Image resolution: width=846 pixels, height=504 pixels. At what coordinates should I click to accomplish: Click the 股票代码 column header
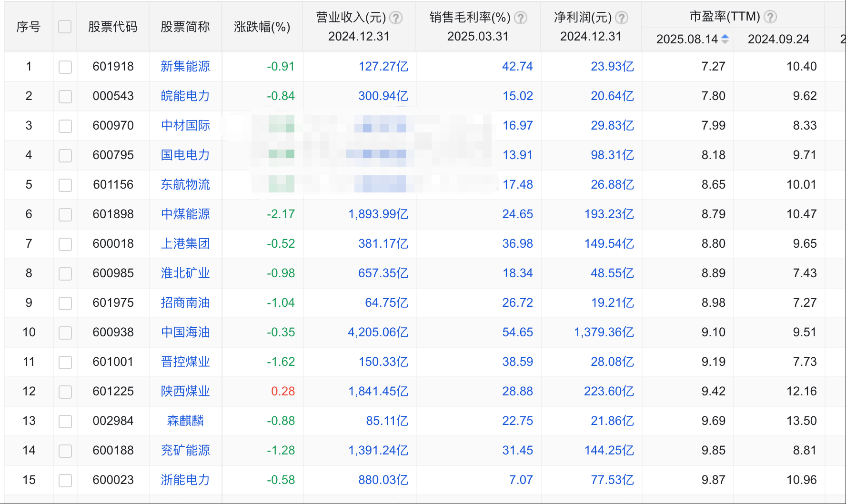click(x=113, y=27)
